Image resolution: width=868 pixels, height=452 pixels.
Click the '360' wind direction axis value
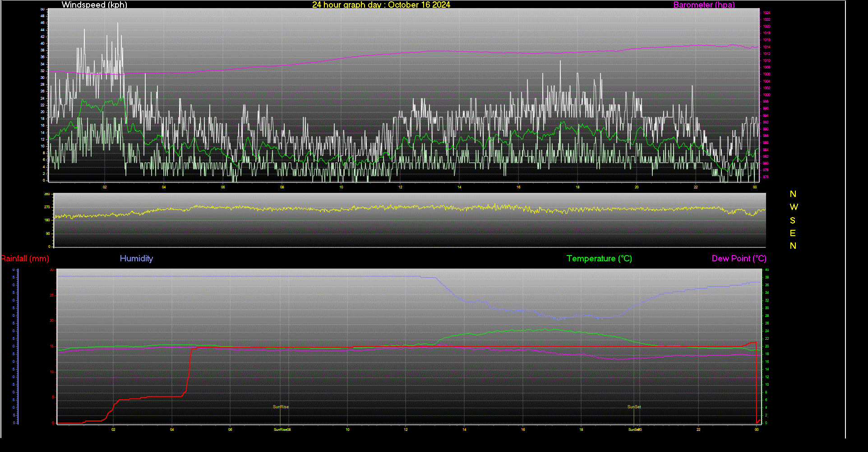tap(47, 194)
